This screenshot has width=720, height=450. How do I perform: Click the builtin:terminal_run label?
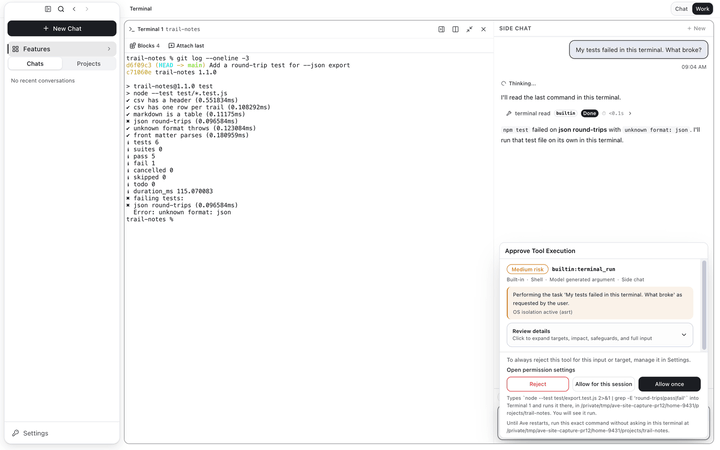coord(583,269)
